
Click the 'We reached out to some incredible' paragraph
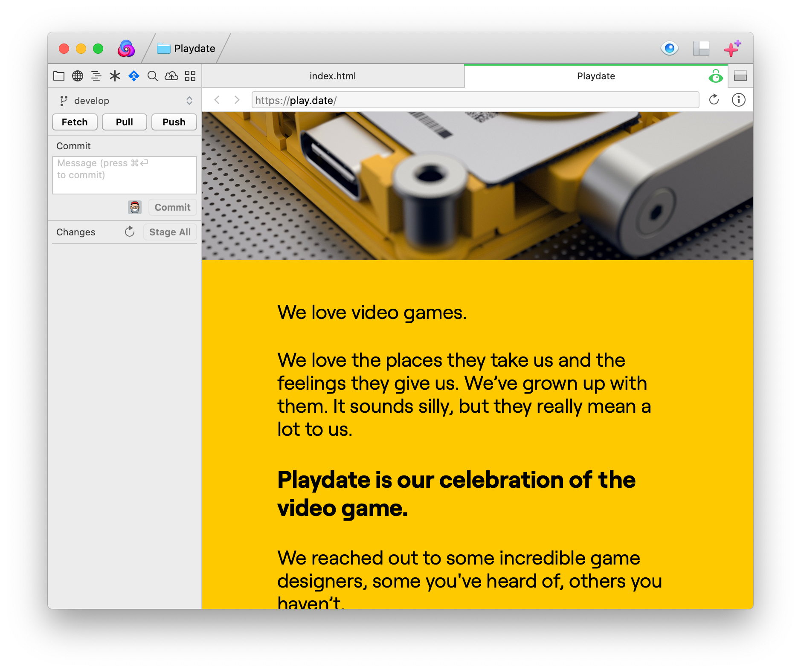(x=469, y=578)
